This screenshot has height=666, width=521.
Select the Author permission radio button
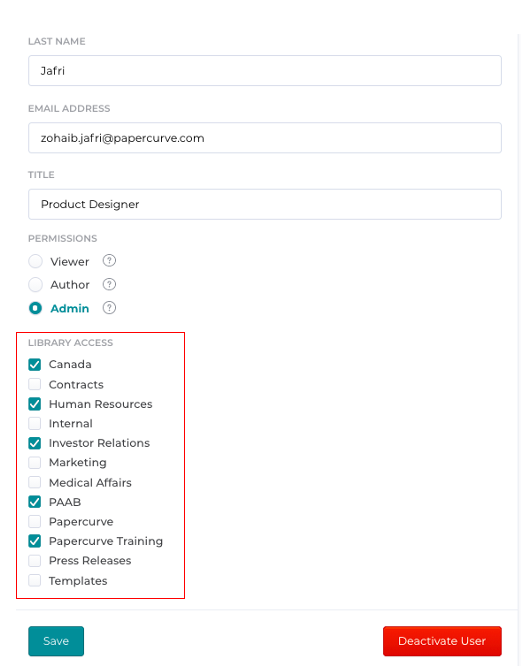point(35,285)
